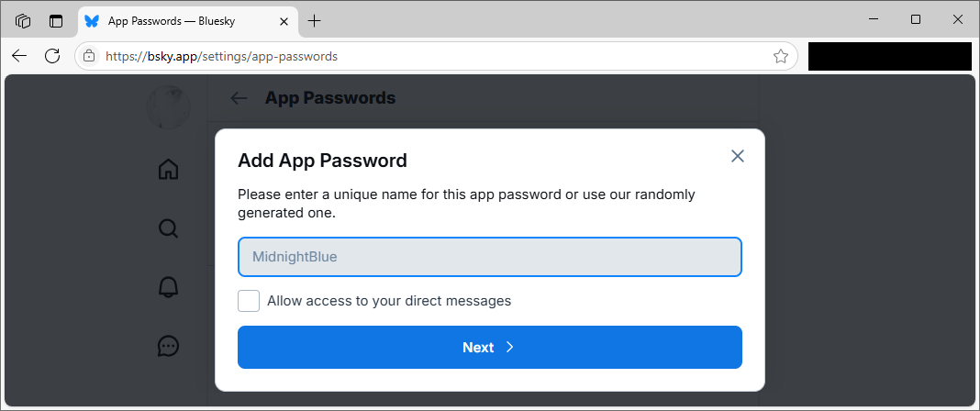The width and height of the screenshot is (980, 411).
Task: Open the Home feed icon in sidebar
Action: pos(169,170)
